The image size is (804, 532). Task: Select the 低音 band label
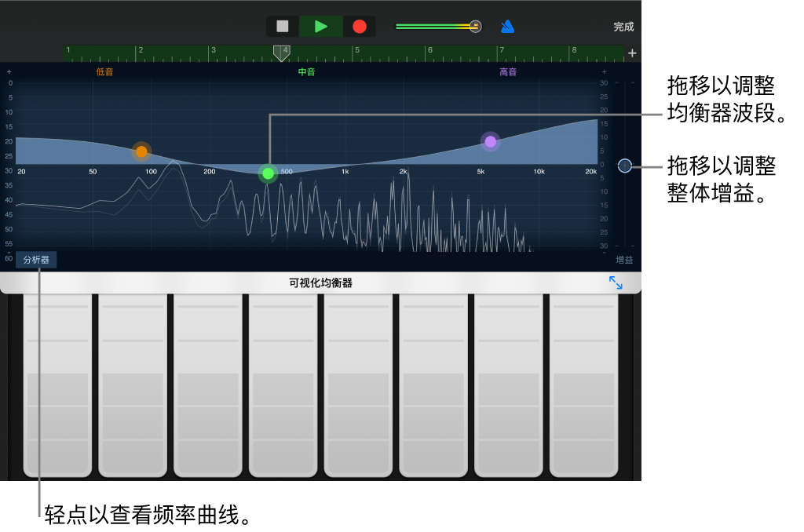104,71
